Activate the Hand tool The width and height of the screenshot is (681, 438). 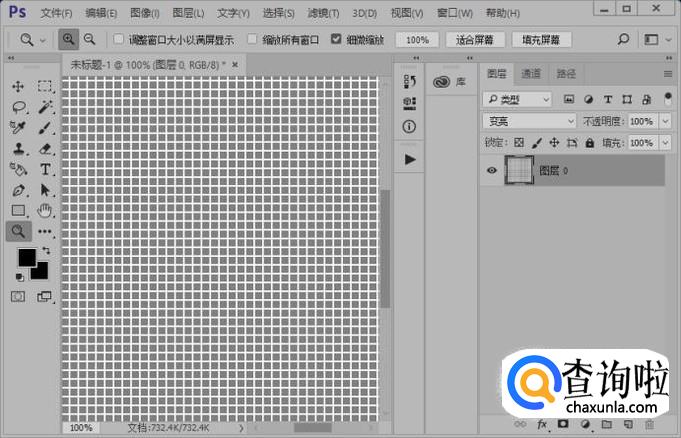[x=45, y=210]
